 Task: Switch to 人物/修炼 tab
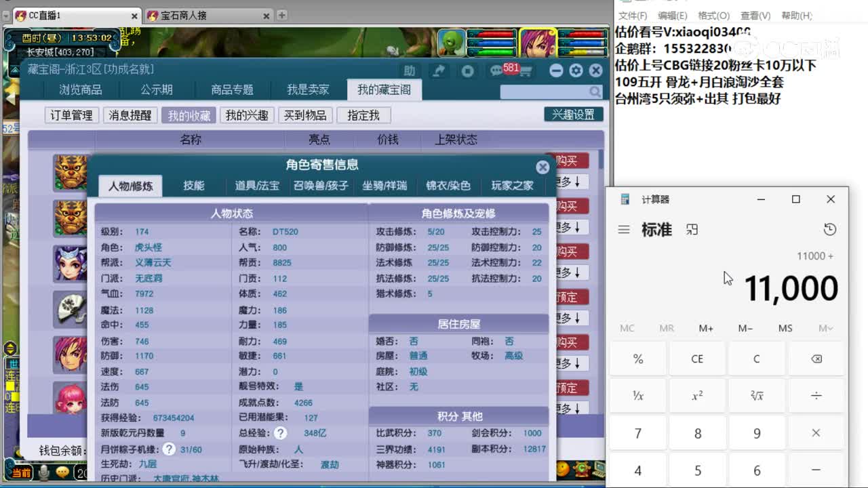[x=130, y=186]
